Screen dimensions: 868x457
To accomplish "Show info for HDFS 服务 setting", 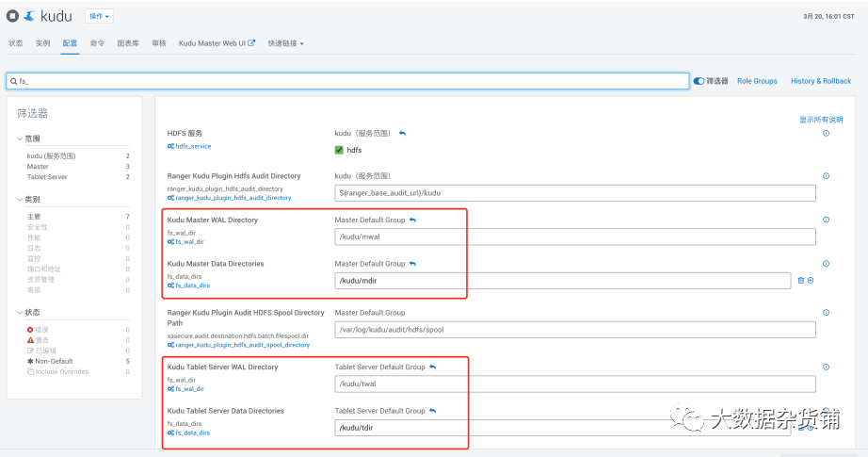I will click(826, 134).
